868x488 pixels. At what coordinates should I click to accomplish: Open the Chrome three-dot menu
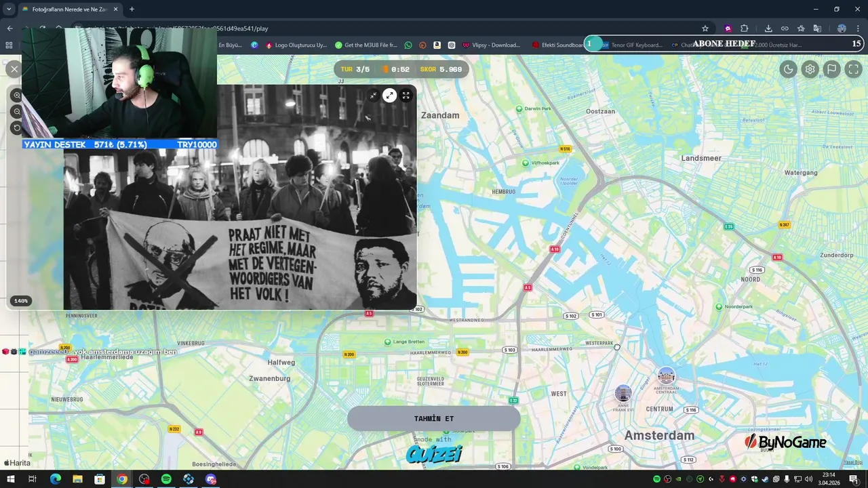point(858,28)
